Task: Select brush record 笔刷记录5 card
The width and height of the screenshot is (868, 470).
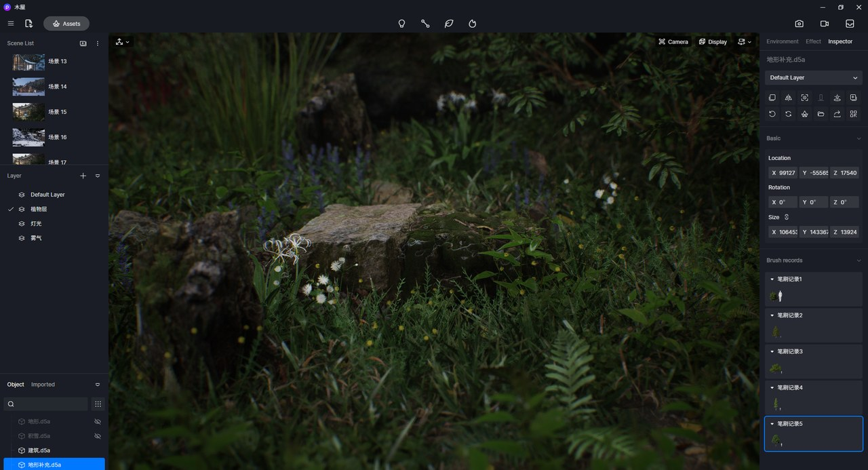Action: pos(814,433)
